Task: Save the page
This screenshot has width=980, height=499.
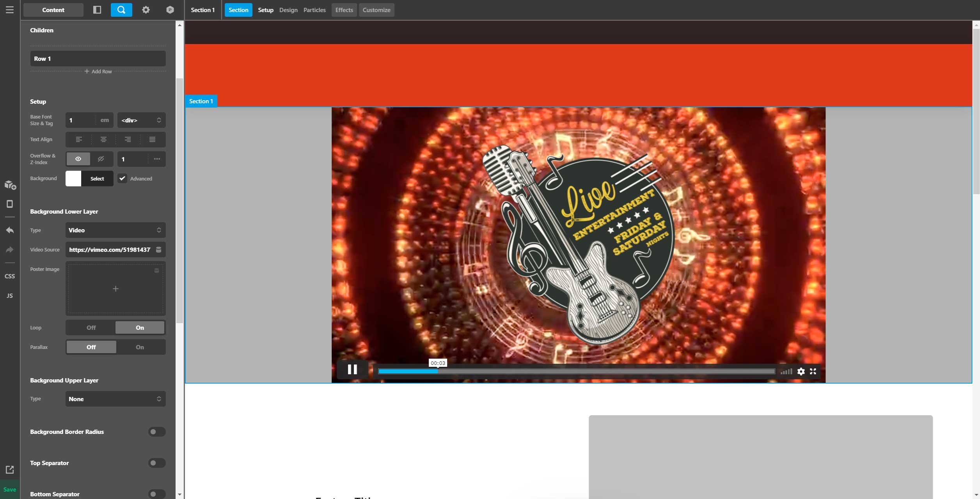Action: 10,490
